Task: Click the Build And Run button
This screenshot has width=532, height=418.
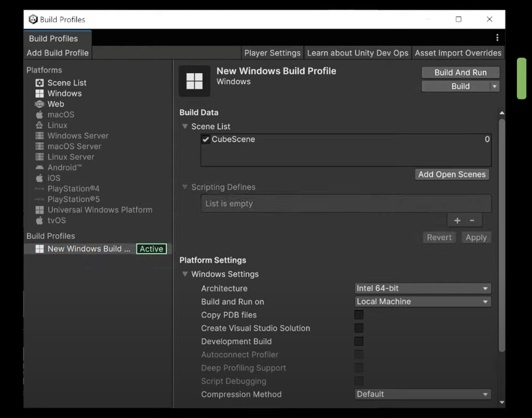Action: tap(460, 72)
